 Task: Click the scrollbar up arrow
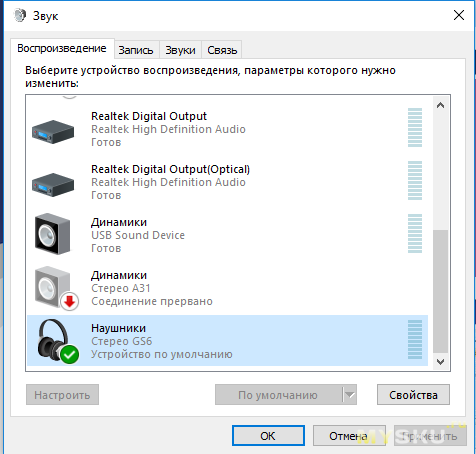tap(440, 105)
